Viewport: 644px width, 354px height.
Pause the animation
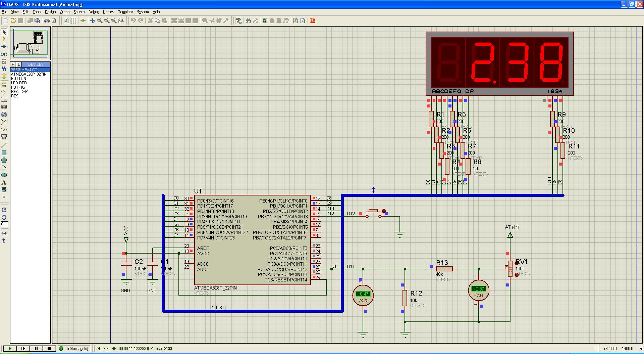point(36,349)
